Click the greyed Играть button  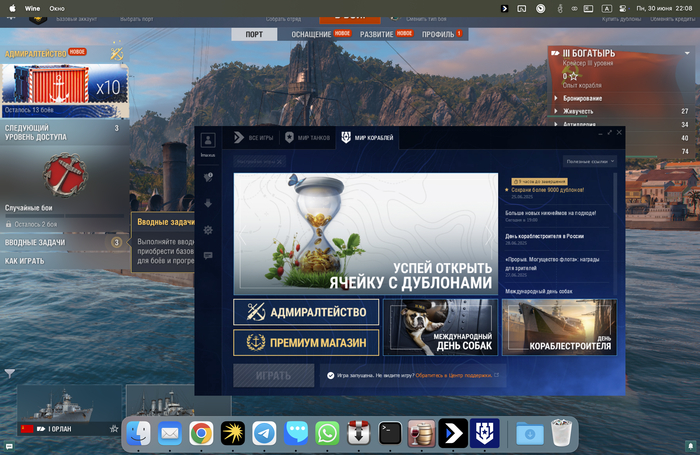[274, 376]
